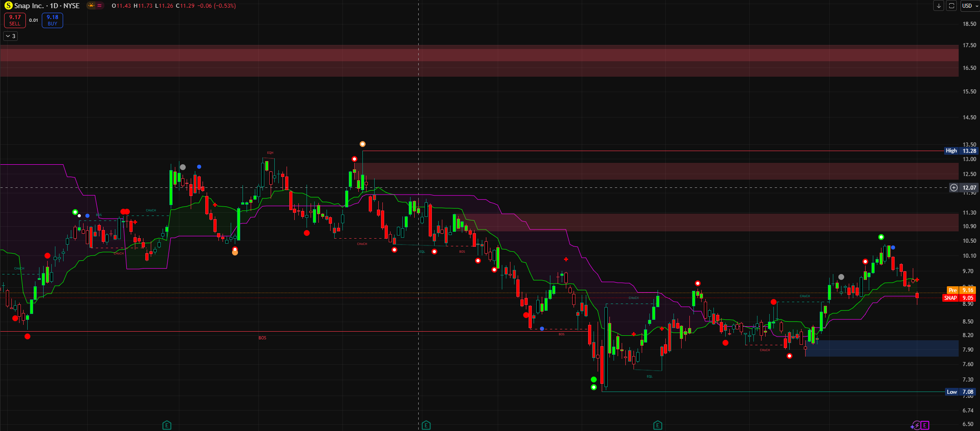Click the plus icon beside the 12.07 price label

(954, 187)
